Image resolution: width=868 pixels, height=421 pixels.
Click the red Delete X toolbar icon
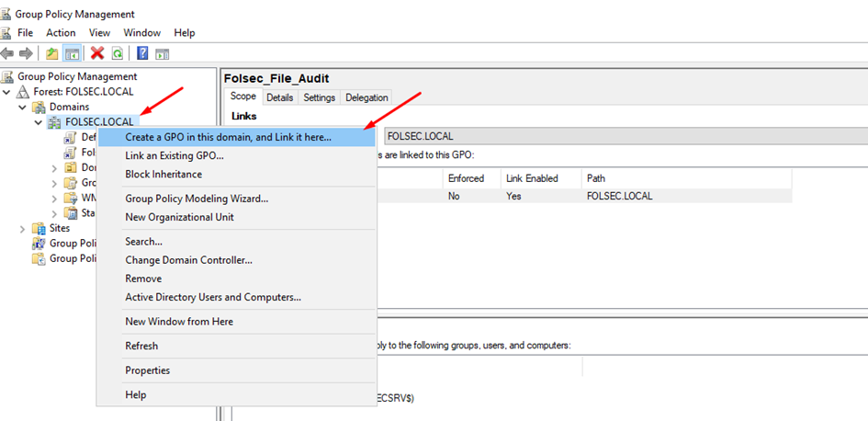click(96, 53)
